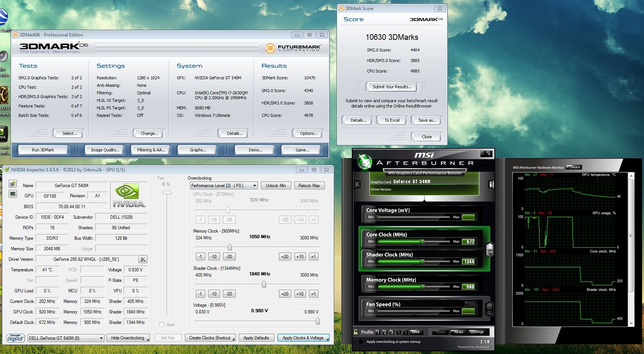The height and width of the screenshot is (354, 644).
Task: Click the Kombustor 'K' icon in Afterburner
Action: 358,184
